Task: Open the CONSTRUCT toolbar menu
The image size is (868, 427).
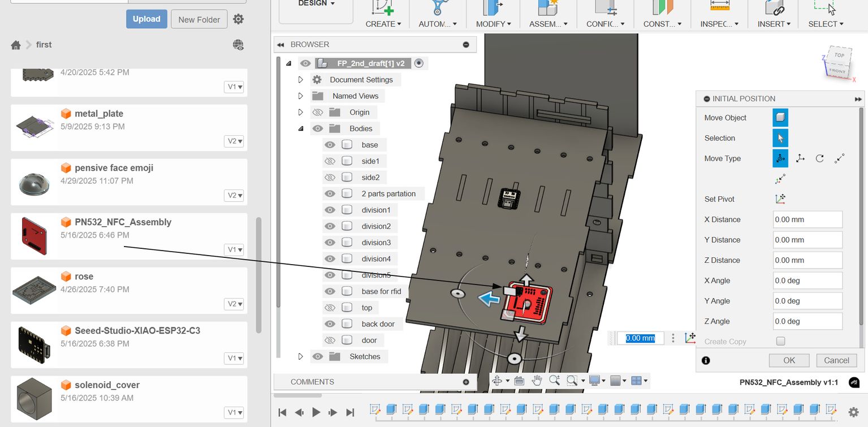Action: pos(662,24)
